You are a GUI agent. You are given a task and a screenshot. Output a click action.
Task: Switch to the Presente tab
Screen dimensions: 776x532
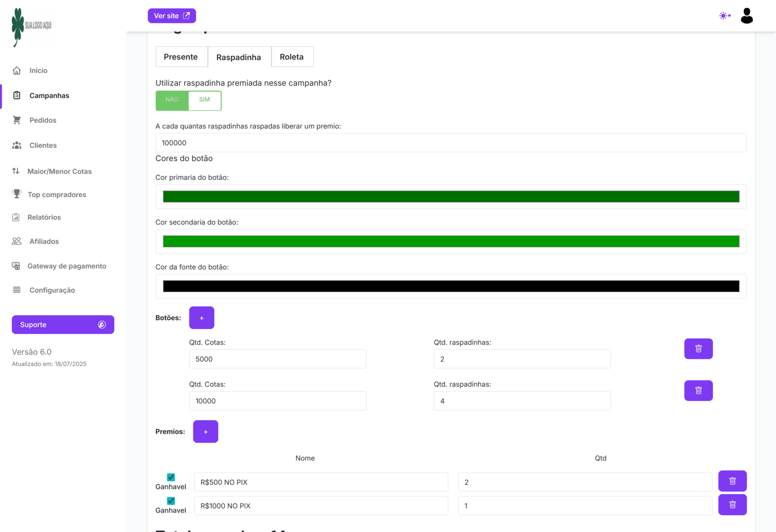coord(181,57)
